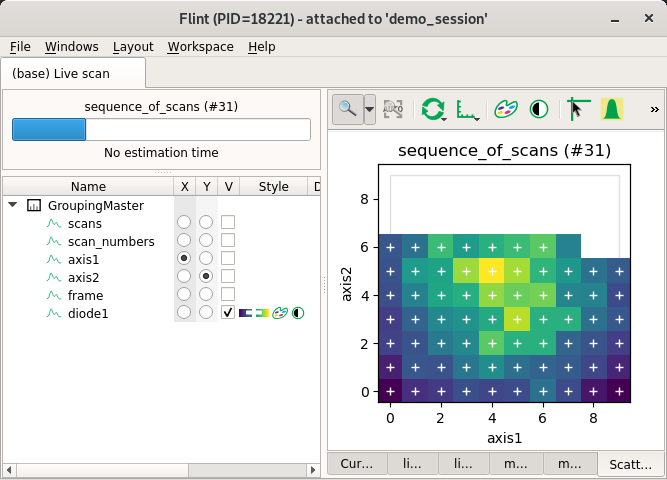
Task: Check the scans value checkbox
Action: tap(228, 222)
